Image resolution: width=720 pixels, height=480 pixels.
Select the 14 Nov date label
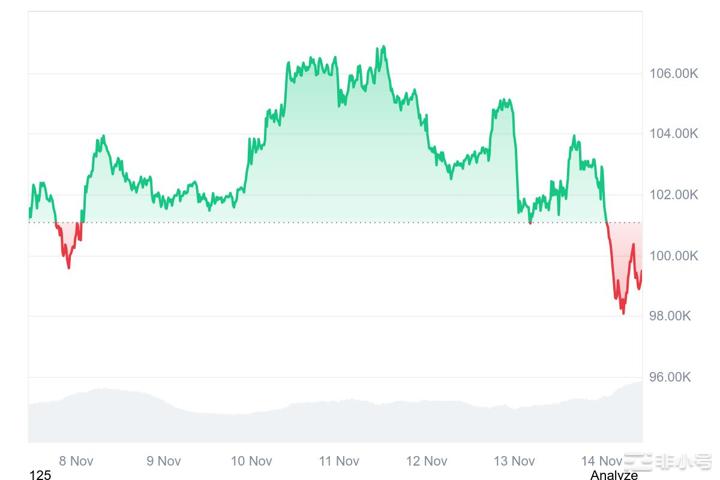click(600, 460)
